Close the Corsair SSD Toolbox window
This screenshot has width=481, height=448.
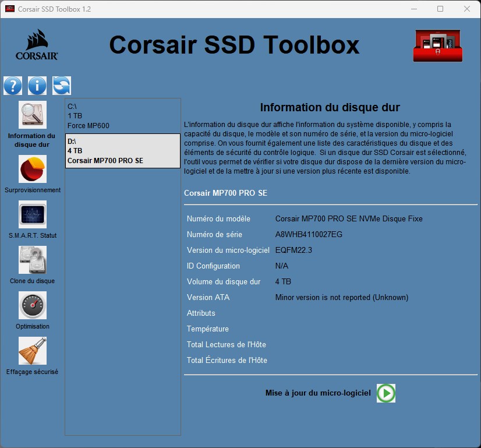467,9
